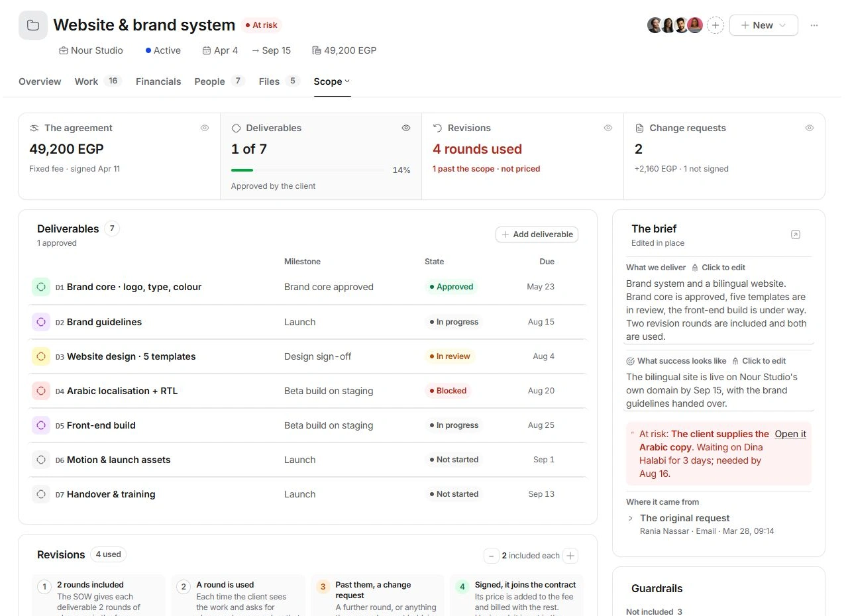Open the In progress state for Brand guidelines
Viewport: 848px width, 616px height.
click(x=454, y=322)
